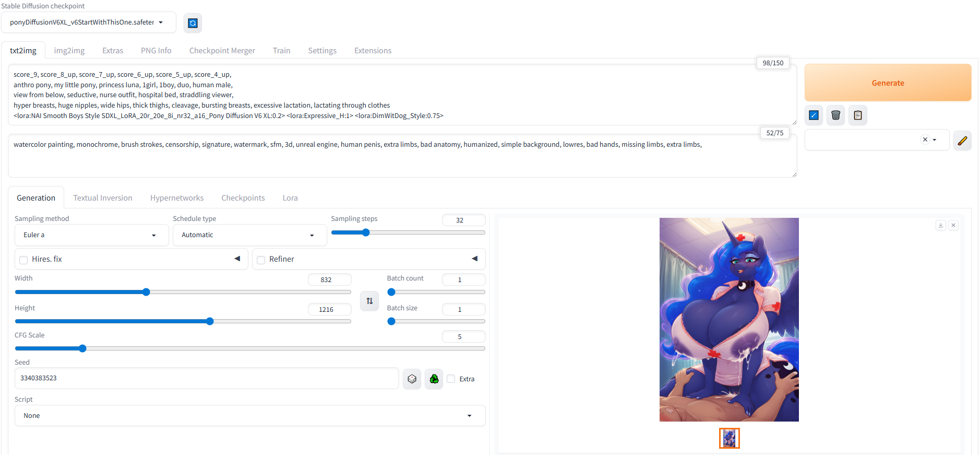This screenshot has width=980, height=455.
Task: Adjust the CFG Scale slider
Action: tap(250, 348)
